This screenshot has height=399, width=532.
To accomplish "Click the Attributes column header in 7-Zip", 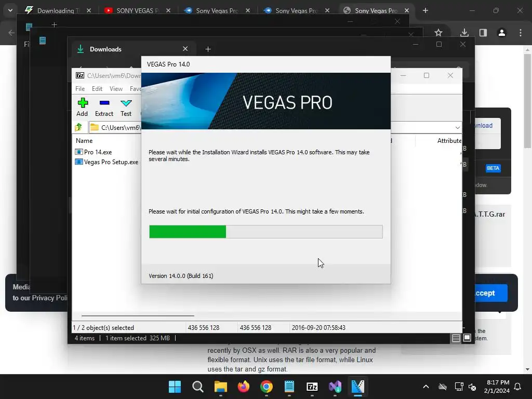I will pyautogui.click(x=449, y=140).
